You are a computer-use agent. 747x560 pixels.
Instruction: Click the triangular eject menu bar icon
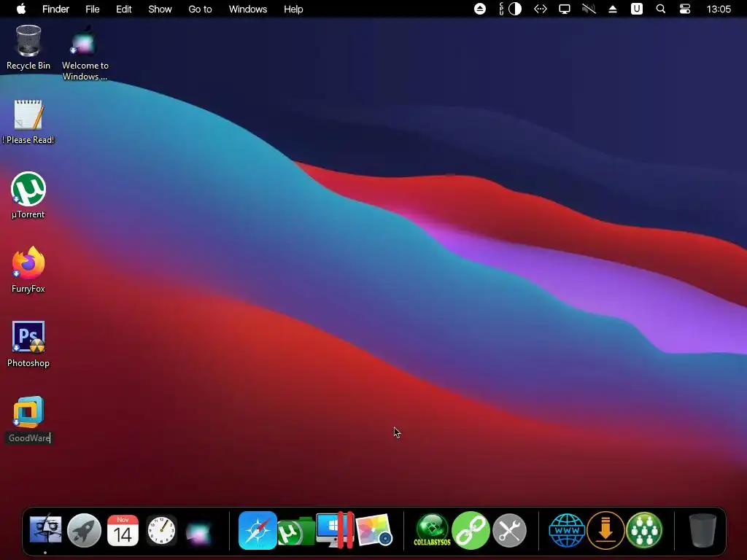(x=613, y=9)
